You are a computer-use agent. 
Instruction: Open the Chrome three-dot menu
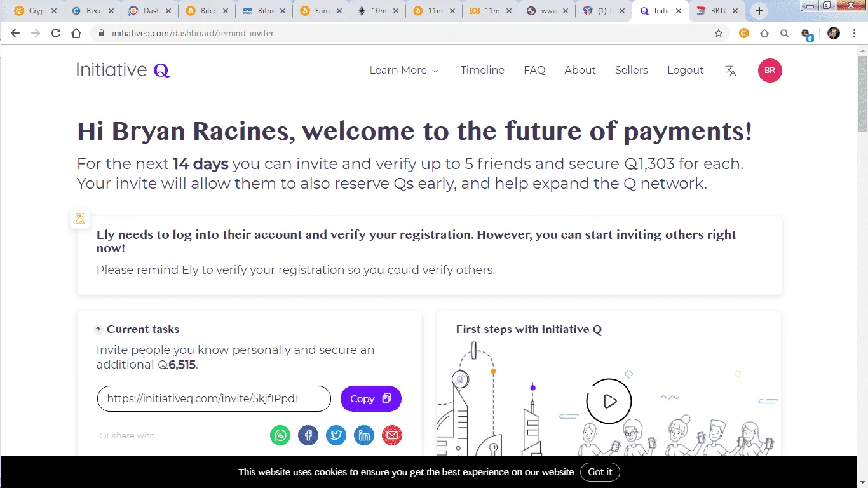[853, 33]
